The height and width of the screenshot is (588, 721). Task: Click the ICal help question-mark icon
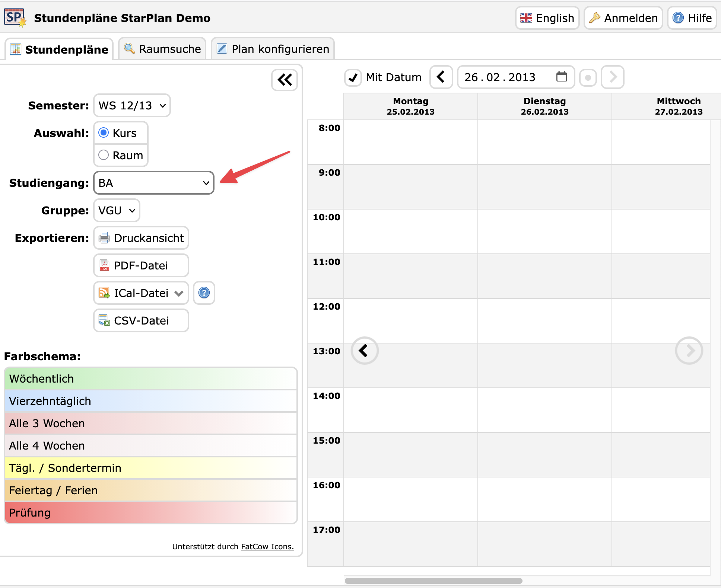pyautogui.click(x=204, y=293)
